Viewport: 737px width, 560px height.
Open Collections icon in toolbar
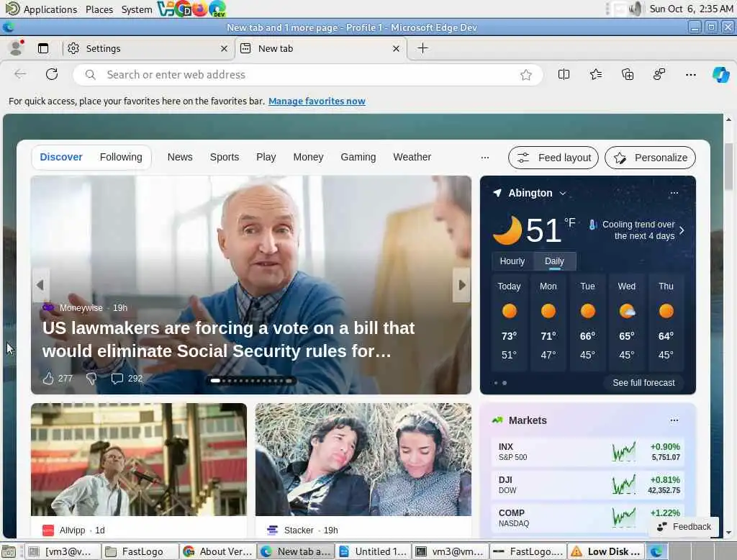coord(628,74)
